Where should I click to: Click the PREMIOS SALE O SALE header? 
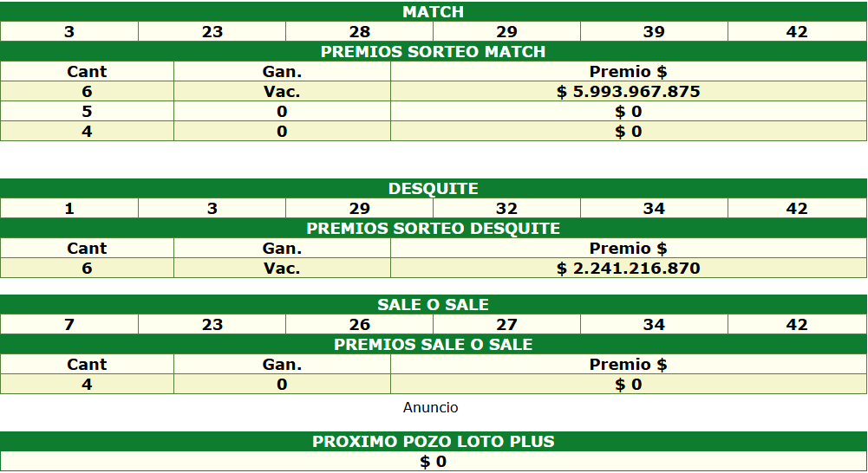point(434,345)
